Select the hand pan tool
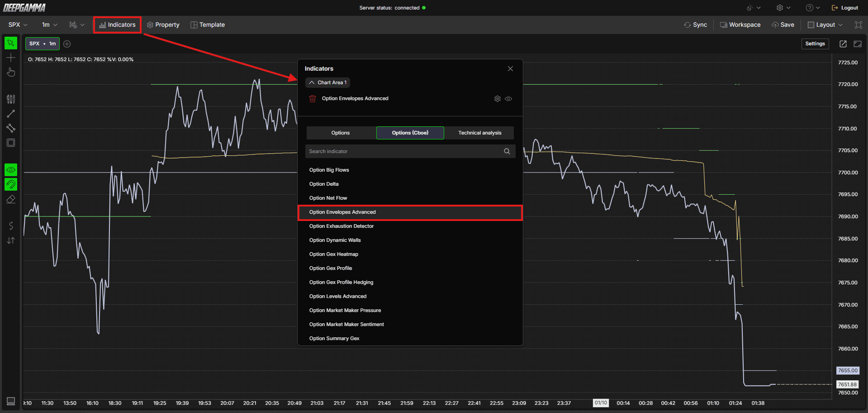868x413 pixels. point(11,72)
